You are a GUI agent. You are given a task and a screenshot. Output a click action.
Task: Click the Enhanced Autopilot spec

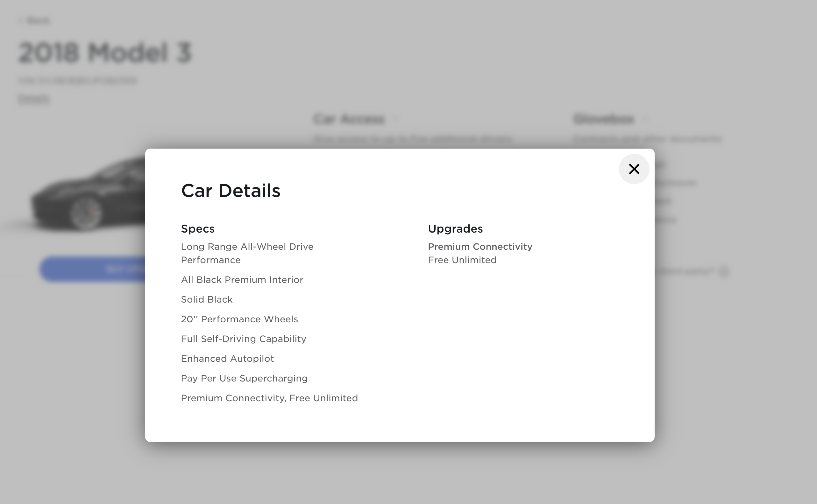(x=227, y=359)
